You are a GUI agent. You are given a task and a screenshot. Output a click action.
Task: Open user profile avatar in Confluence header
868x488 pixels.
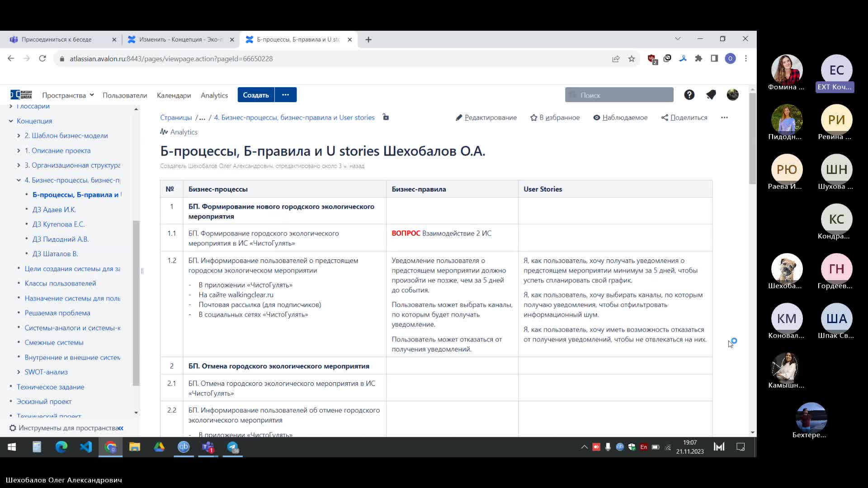coord(732,95)
